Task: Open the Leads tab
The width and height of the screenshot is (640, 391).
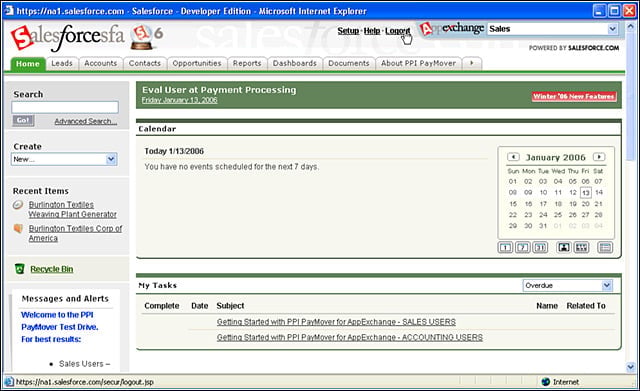Action: 62,63
